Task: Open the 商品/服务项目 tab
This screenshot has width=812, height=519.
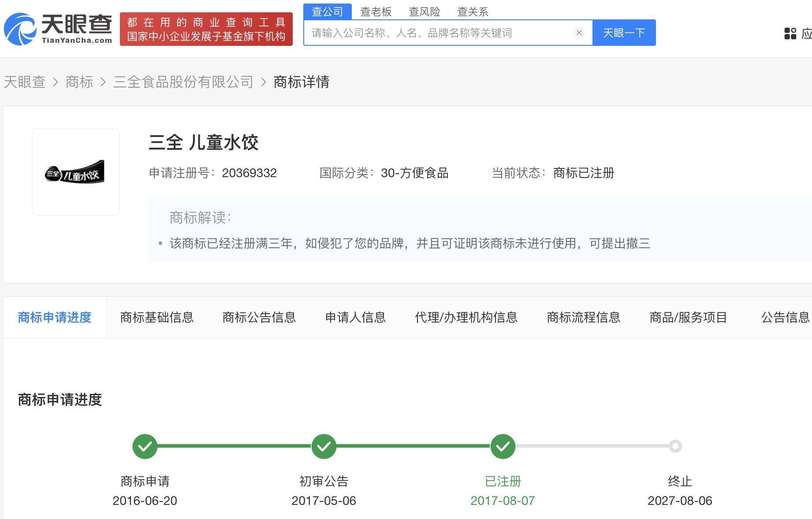Action: (x=689, y=317)
